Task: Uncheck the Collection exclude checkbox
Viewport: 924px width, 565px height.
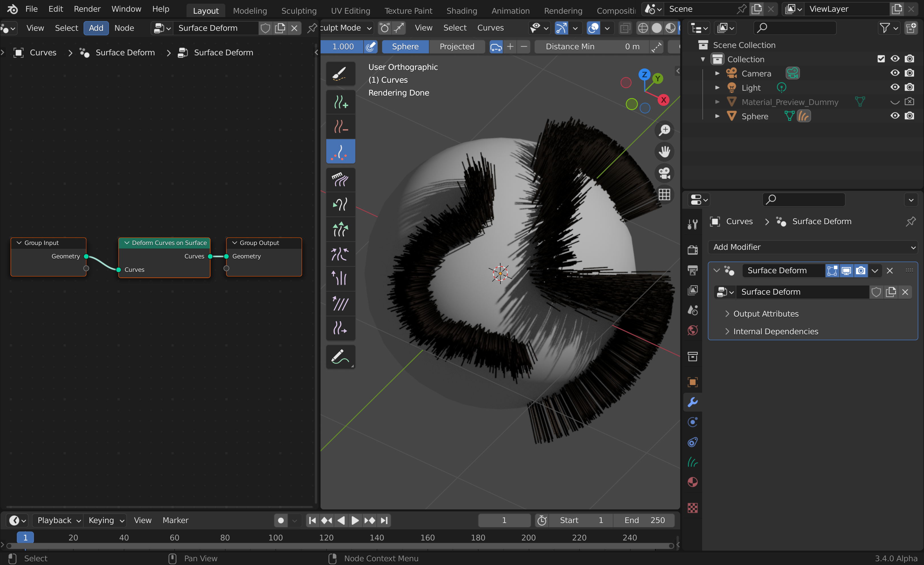Action: point(881,59)
